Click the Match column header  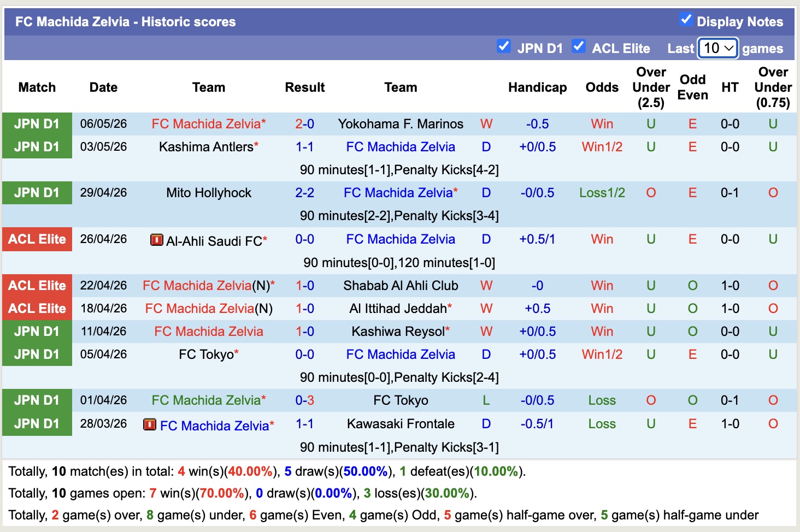coord(37,87)
